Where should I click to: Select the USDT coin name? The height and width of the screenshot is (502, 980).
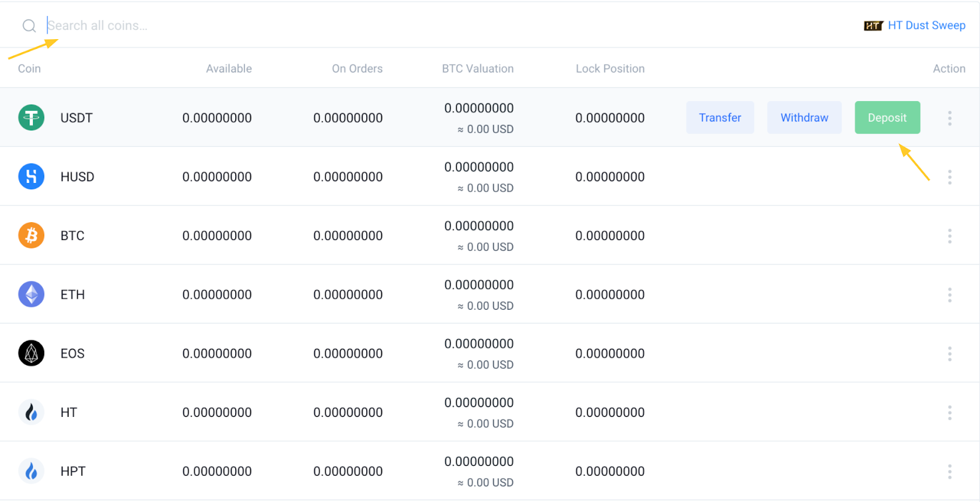click(x=77, y=118)
